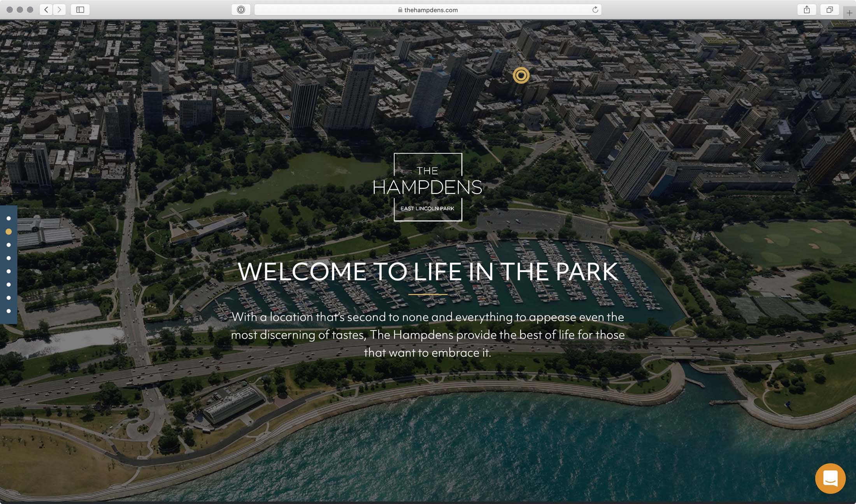Open a new tab with plus icon
The height and width of the screenshot is (504, 856).
coord(849,13)
